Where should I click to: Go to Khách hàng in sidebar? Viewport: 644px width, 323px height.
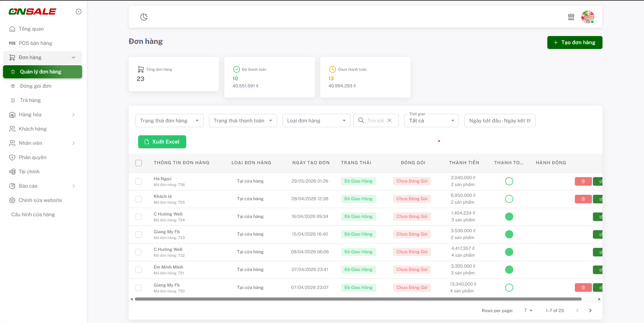point(43,129)
